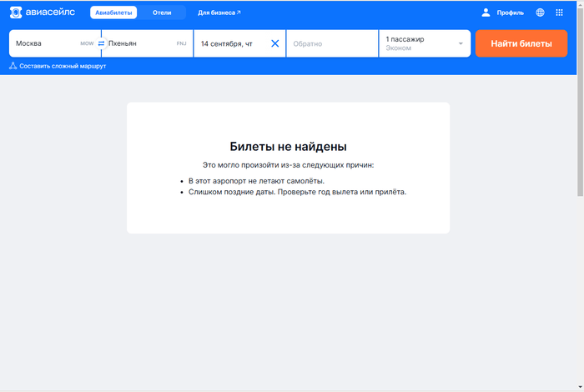Open the Для бизнеса link
Image resolution: width=584 pixels, height=392 pixels.
coord(219,13)
